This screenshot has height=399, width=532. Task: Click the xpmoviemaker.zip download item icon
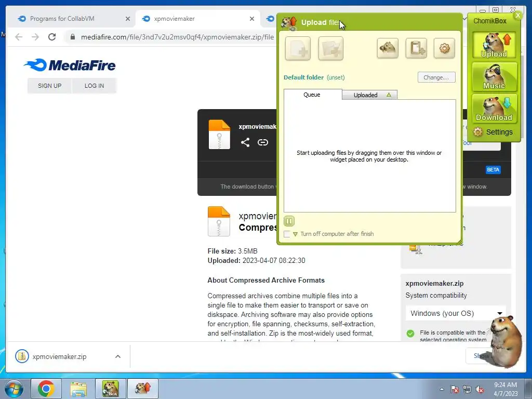pos(22,356)
